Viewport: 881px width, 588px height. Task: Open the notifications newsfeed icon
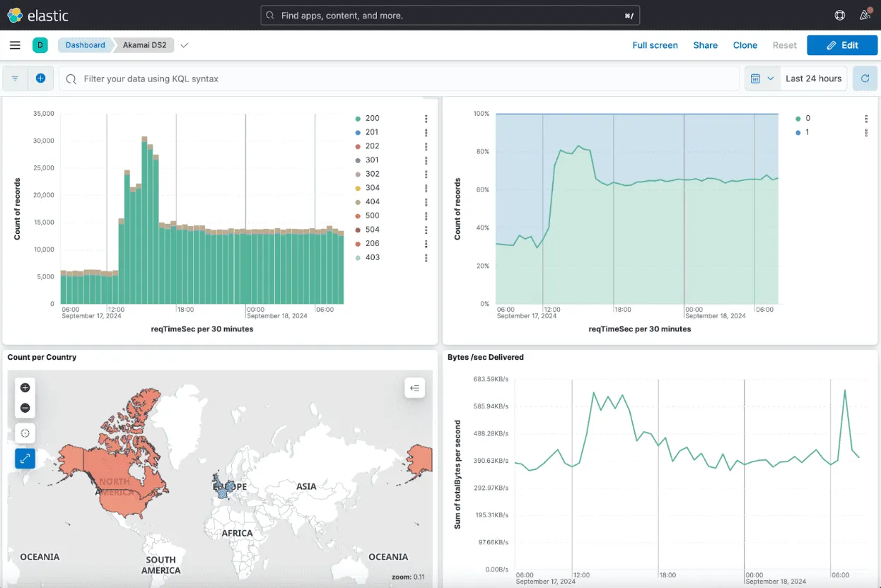coord(865,14)
